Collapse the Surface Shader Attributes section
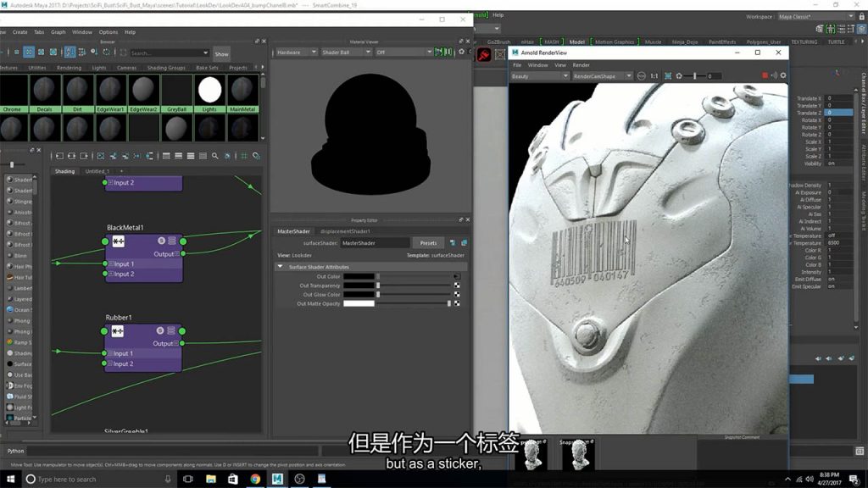The width and height of the screenshot is (868, 488). (x=280, y=267)
